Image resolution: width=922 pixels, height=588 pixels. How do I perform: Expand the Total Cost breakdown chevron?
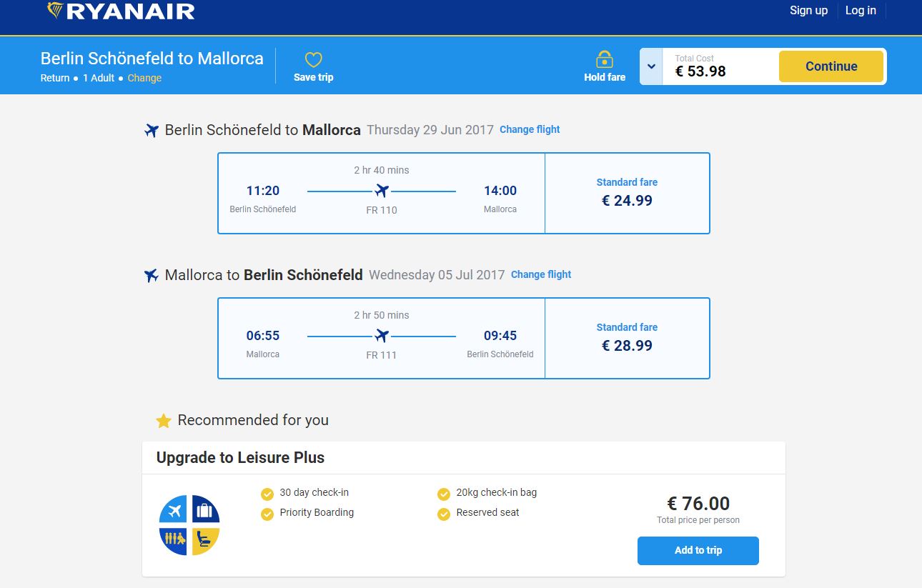coord(651,66)
